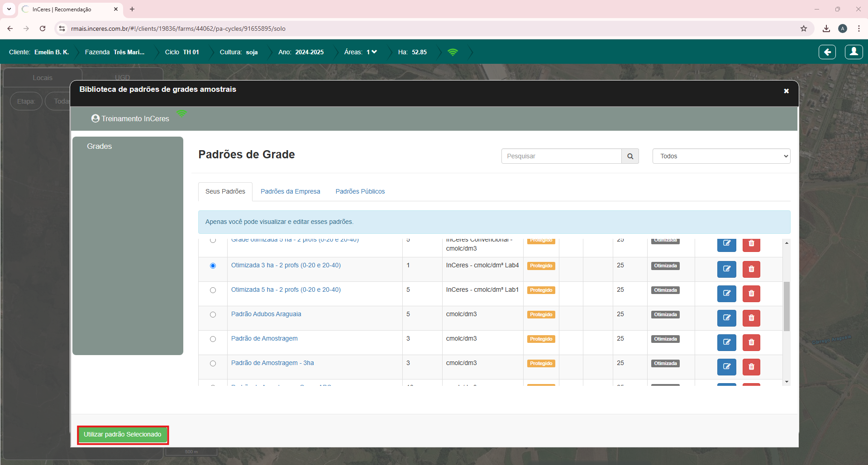Edit the Padrão de Amostragem row
868x465 pixels.
coord(726,342)
